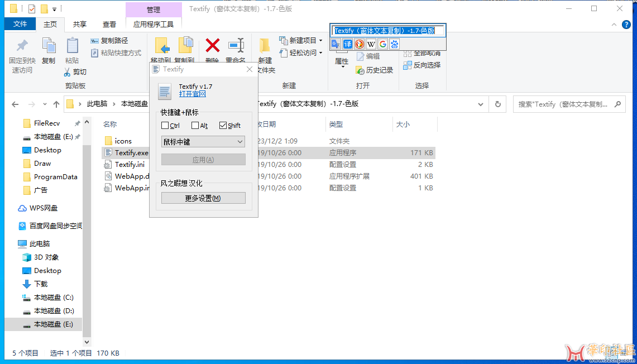Image resolution: width=637 pixels, height=364 pixels.
Task: Open the quick access toolbar customize arrow
Action: [55, 8]
